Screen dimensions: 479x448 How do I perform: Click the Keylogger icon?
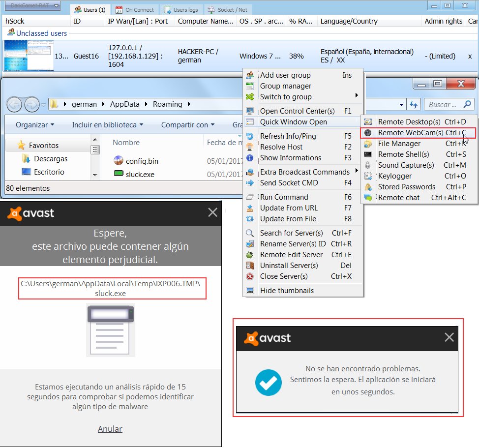(368, 176)
